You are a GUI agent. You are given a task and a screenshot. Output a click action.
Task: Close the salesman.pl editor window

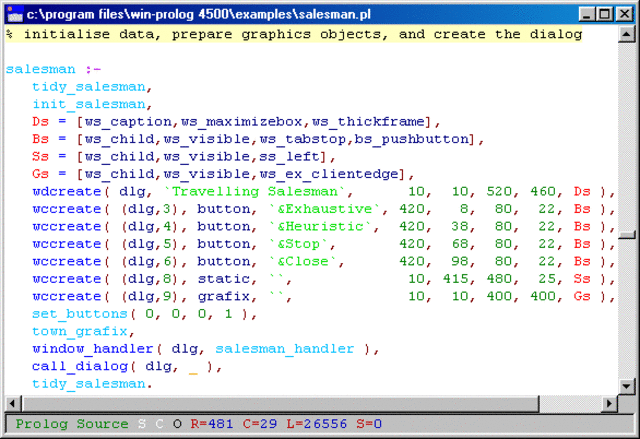click(x=624, y=14)
